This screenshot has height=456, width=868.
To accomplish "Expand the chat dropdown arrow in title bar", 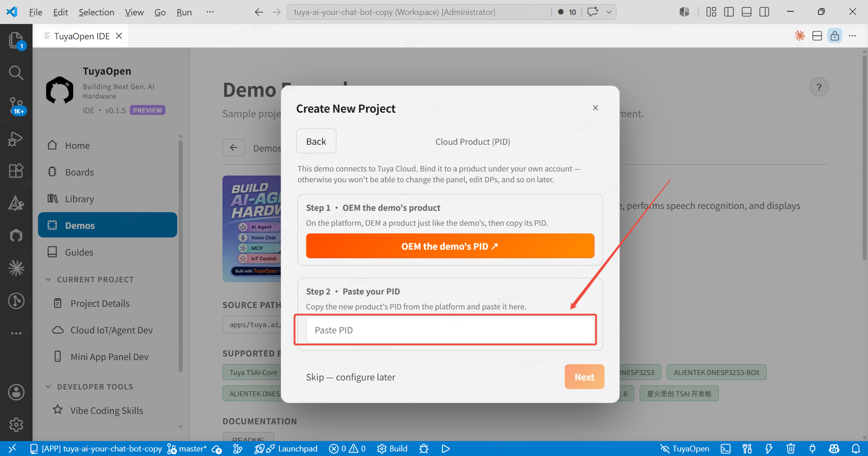I will [609, 12].
